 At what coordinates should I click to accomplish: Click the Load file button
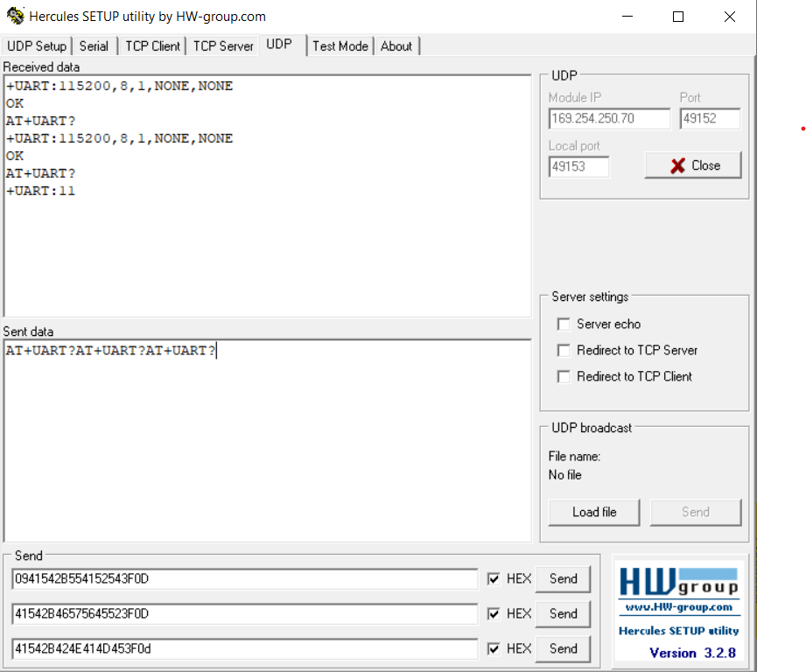(x=594, y=512)
